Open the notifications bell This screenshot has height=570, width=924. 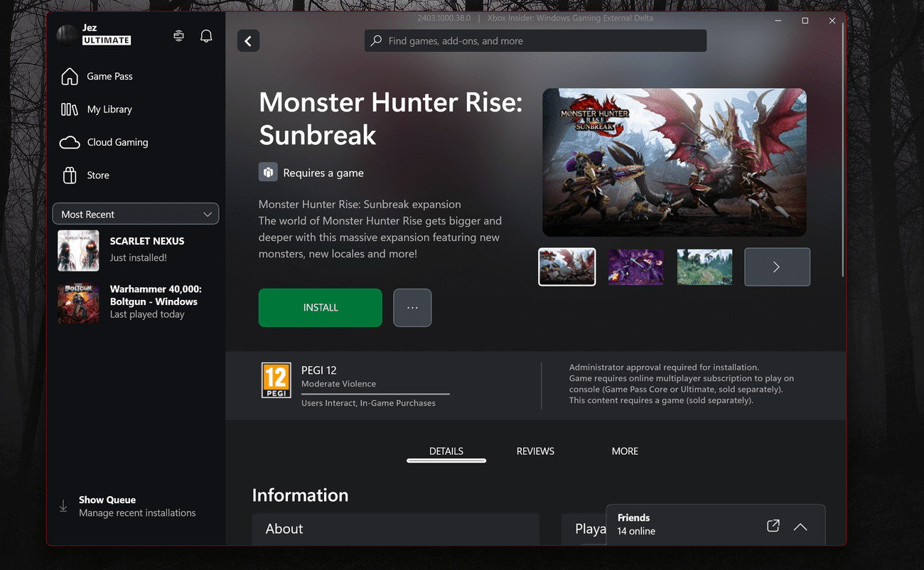[x=206, y=35]
